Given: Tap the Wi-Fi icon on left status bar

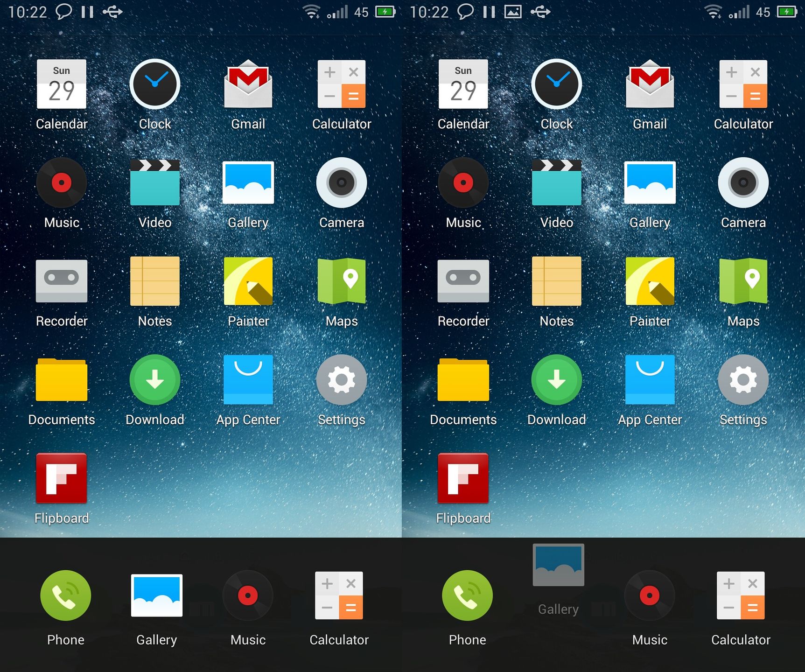Looking at the screenshot, I should coord(312,12).
